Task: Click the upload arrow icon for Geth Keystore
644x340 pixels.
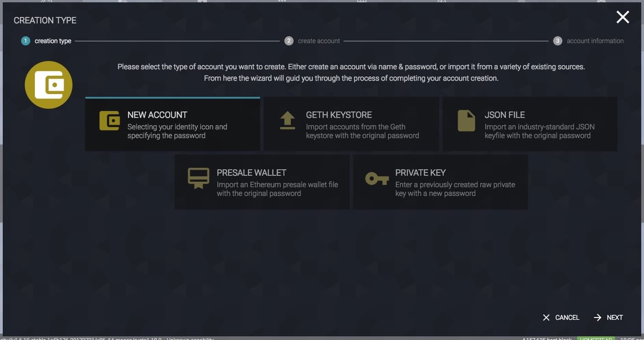Action: pyautogui.click(x=288, y=121)
